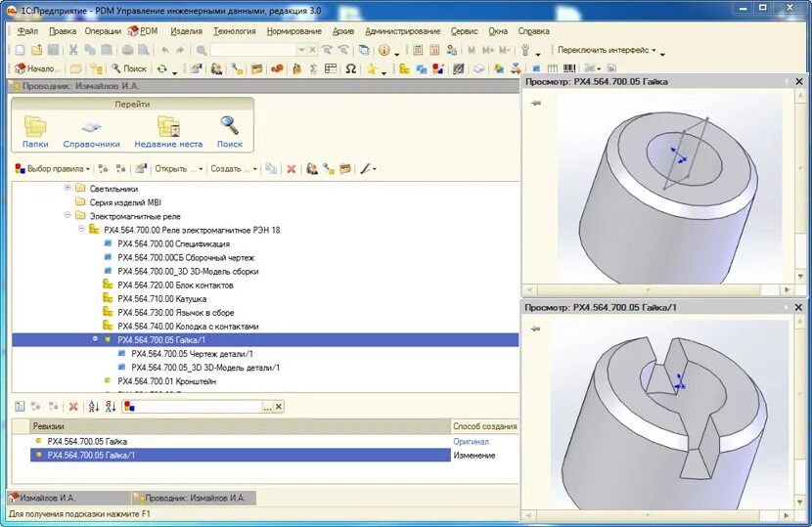Open the Поиск magnifier in Перейти panel
Image resolution: width=812 pixels, height=527 pixels.
229,131
